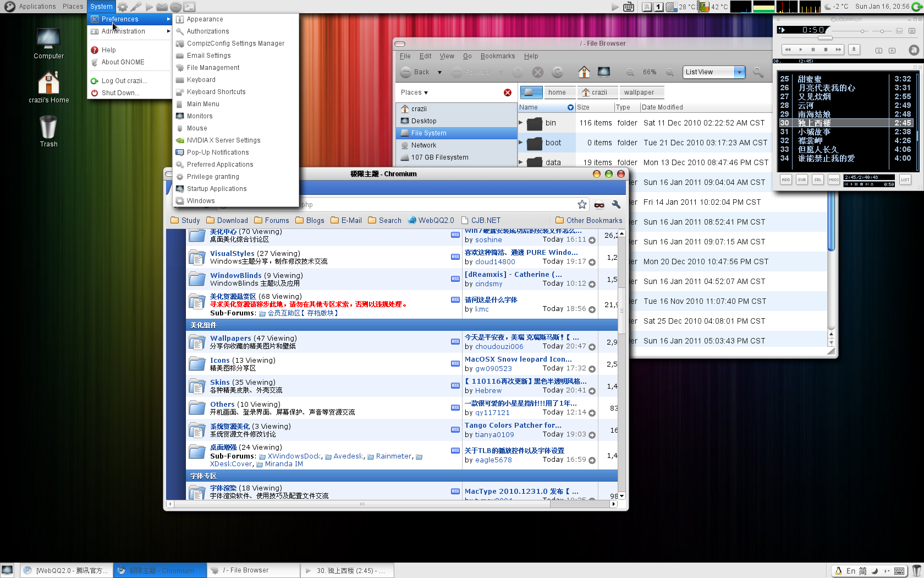Click the Trash desktop icon
The width and height of the screenshot is (924, 578).
48,132
